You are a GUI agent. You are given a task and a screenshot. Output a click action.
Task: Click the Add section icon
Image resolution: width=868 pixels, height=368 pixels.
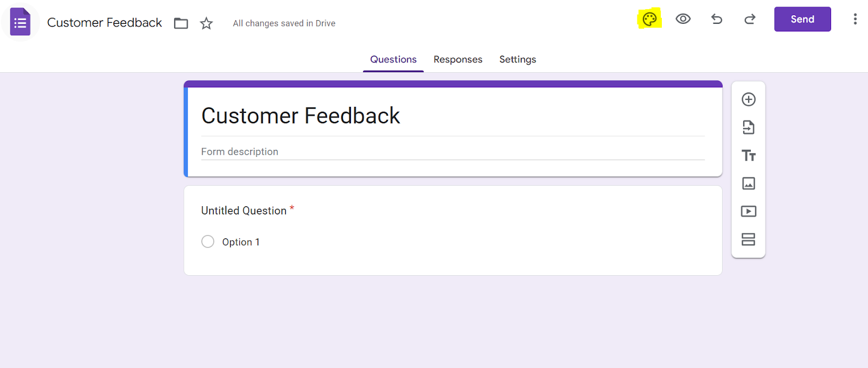(x=749, y=239)
